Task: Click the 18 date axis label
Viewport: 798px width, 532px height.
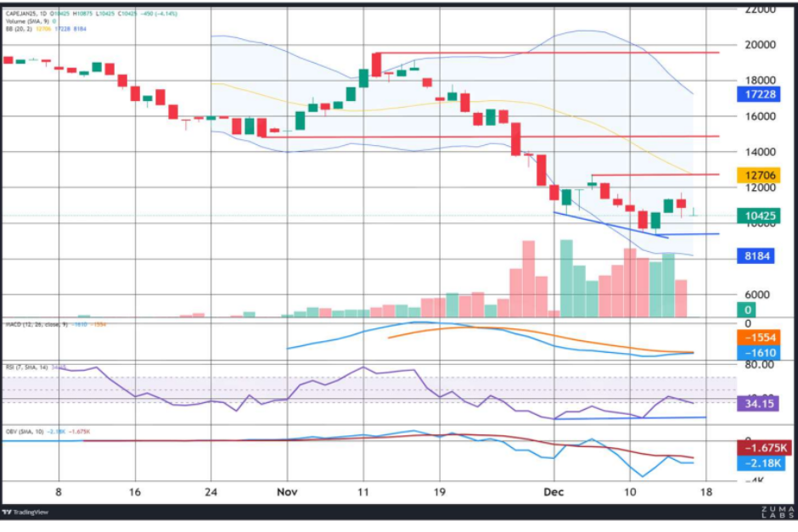Action: pos(706,492)
